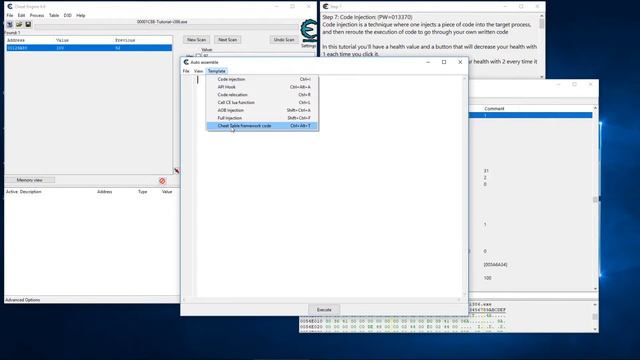Click the Hex checkbox beside value field
640x360 pixels.
tap(199, 56)
